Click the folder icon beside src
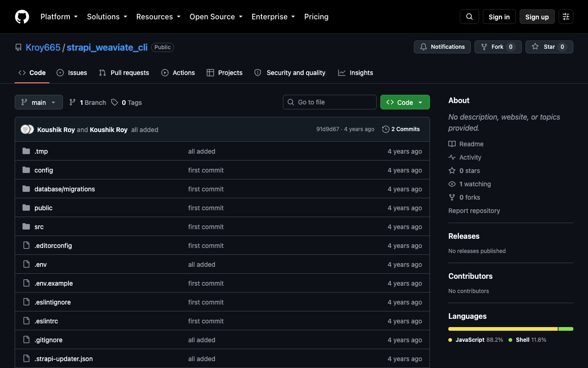Image resolution: width=588 pixels, height=368 pixels. click(26, 227)
